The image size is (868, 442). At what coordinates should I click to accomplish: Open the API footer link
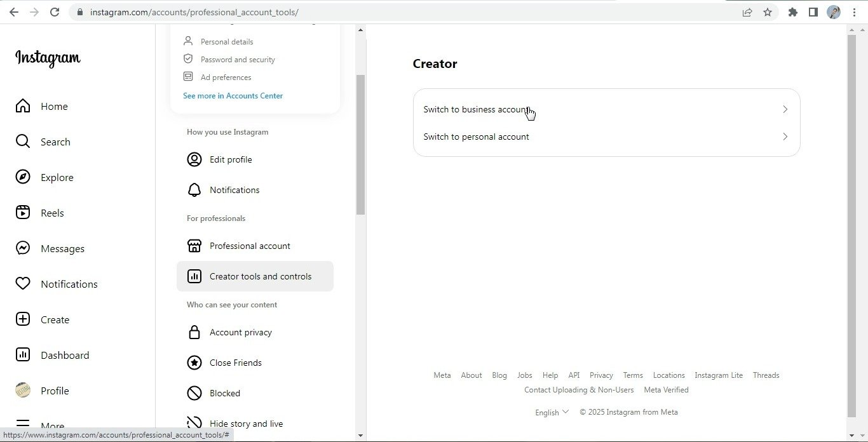[x=574, y=375]
